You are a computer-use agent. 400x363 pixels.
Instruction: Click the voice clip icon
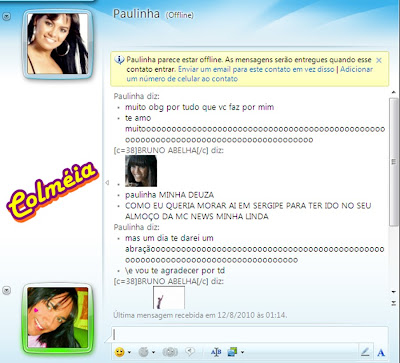(x=190, y=351)
